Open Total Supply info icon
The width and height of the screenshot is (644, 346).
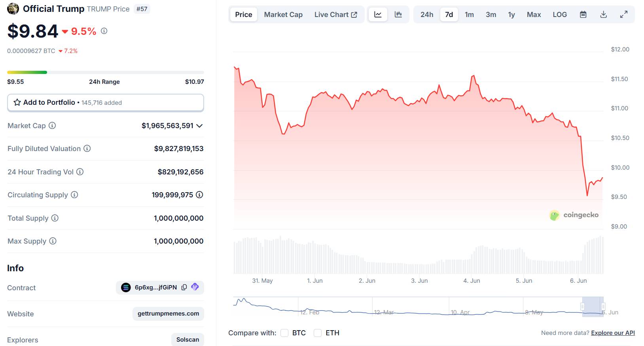click(x=55, y=218)
